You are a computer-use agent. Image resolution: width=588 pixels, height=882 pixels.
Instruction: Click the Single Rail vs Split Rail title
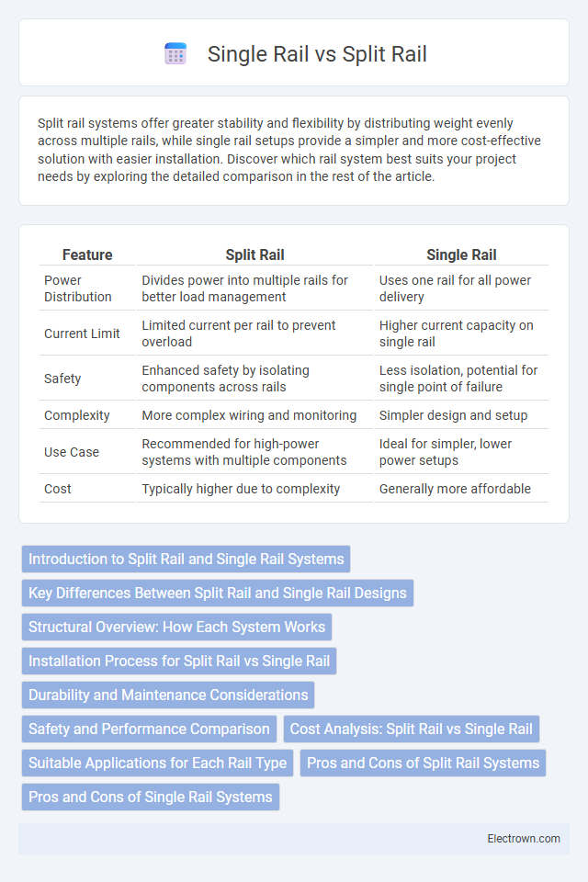pos(317,54)
